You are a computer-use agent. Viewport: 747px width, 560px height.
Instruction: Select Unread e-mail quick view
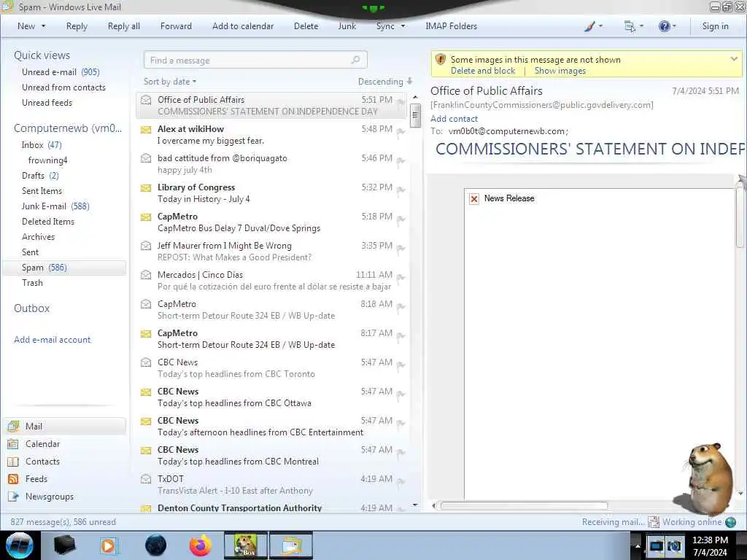tap(61, 72)
